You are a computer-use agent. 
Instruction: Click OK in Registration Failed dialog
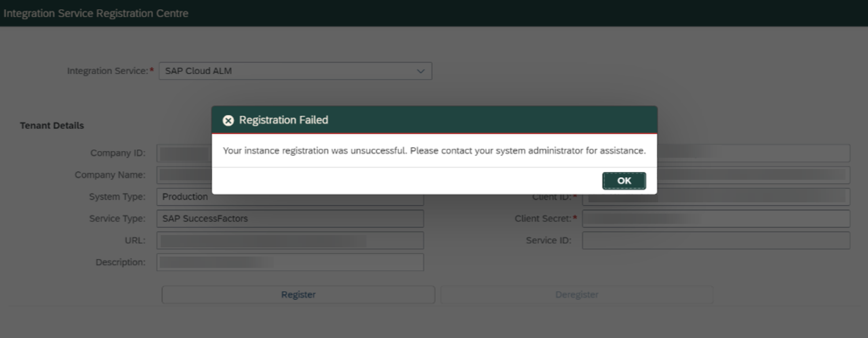click(x=624, y=181)
